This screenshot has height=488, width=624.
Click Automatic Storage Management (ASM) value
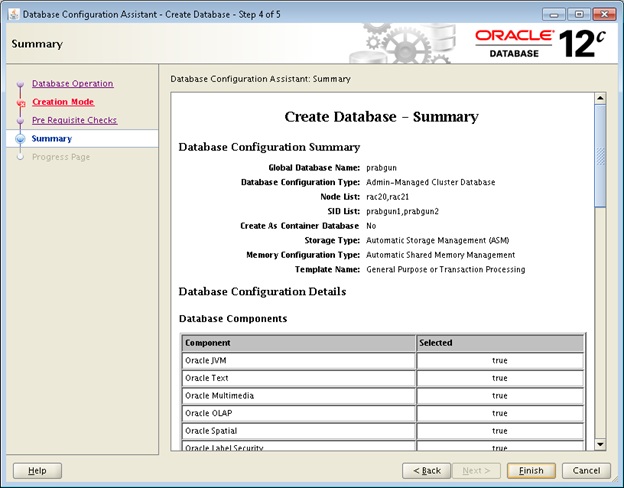click(x=437, y=240)
